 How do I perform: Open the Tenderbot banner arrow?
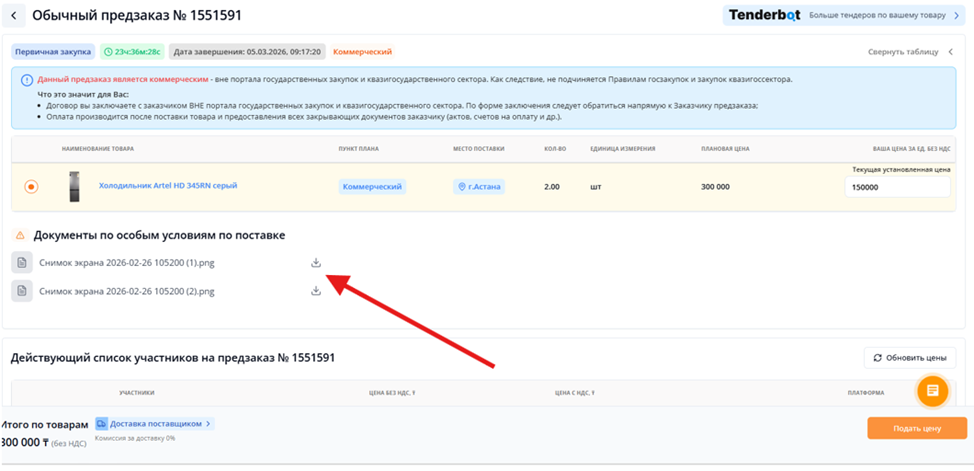tap(956, 16)
